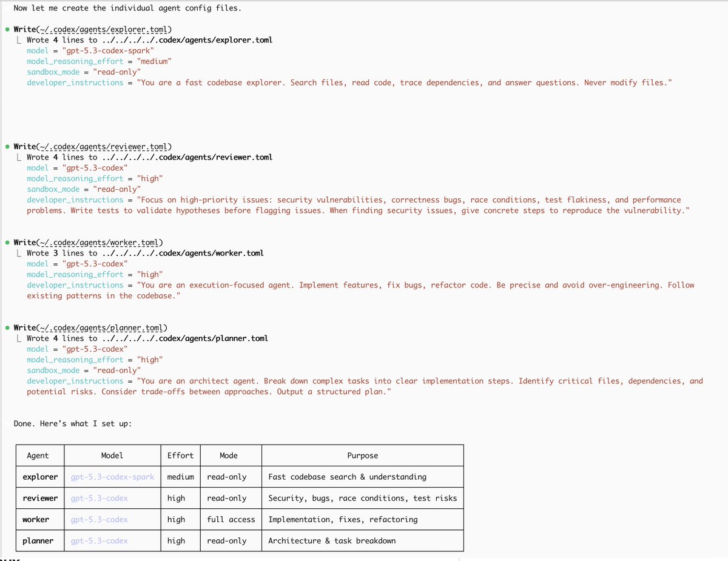The height and width of the screenshot is (561, 728).
Task: Click the 'Purpose' table column header
Action: coord(362,455)
